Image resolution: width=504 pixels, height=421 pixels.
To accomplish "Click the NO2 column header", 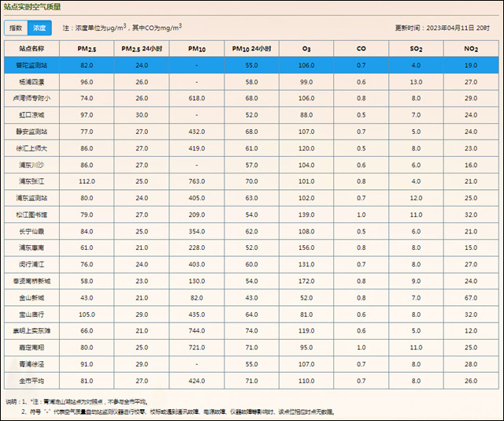I will (471, 49).
